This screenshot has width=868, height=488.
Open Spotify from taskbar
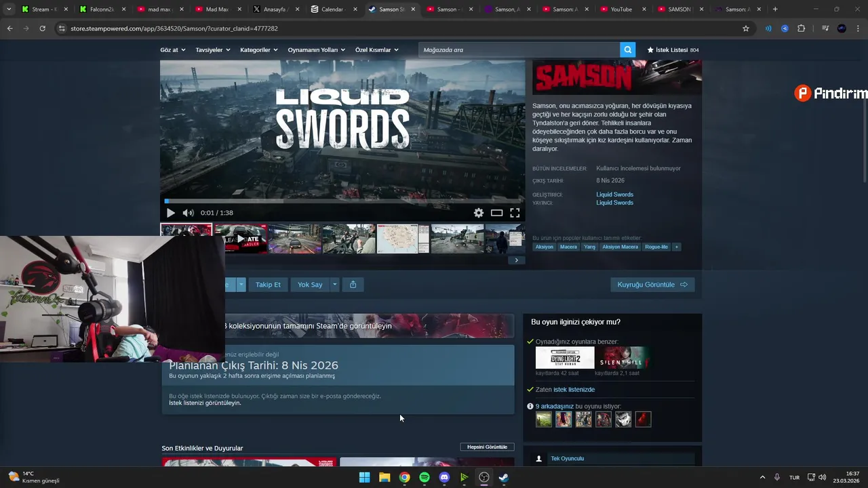(x=425, y=477)
